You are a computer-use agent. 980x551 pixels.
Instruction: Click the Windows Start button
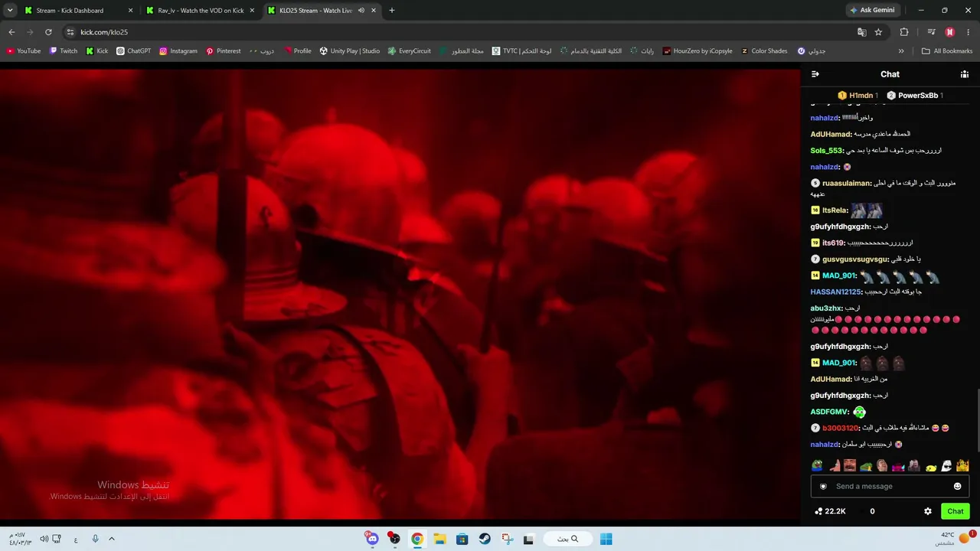point(606,539)
